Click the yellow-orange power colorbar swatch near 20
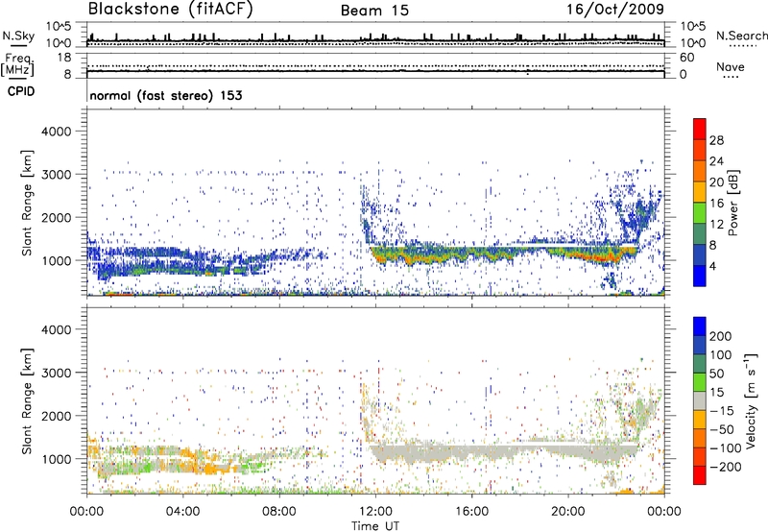The image size is (768, 532). click(x=700, y=192)
